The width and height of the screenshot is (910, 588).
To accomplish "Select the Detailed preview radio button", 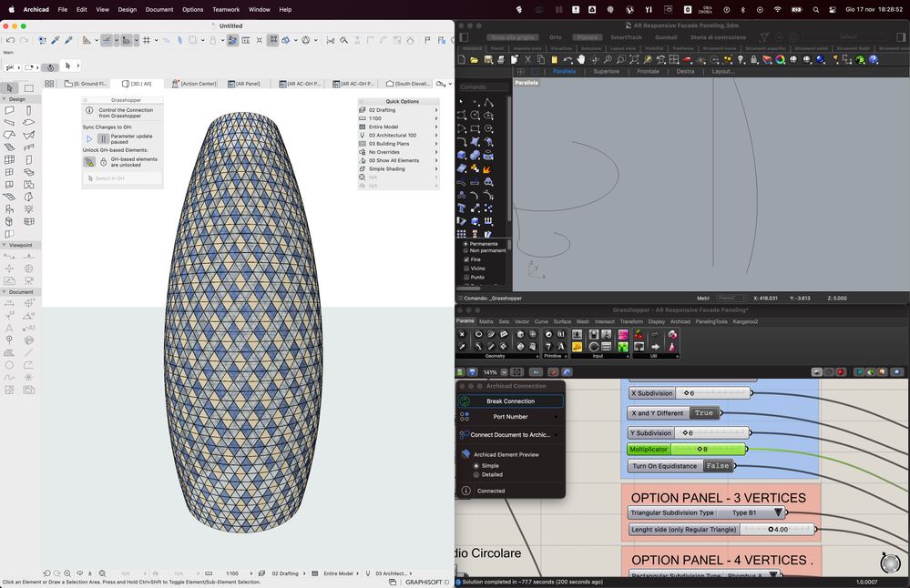I will click(475, 474).
